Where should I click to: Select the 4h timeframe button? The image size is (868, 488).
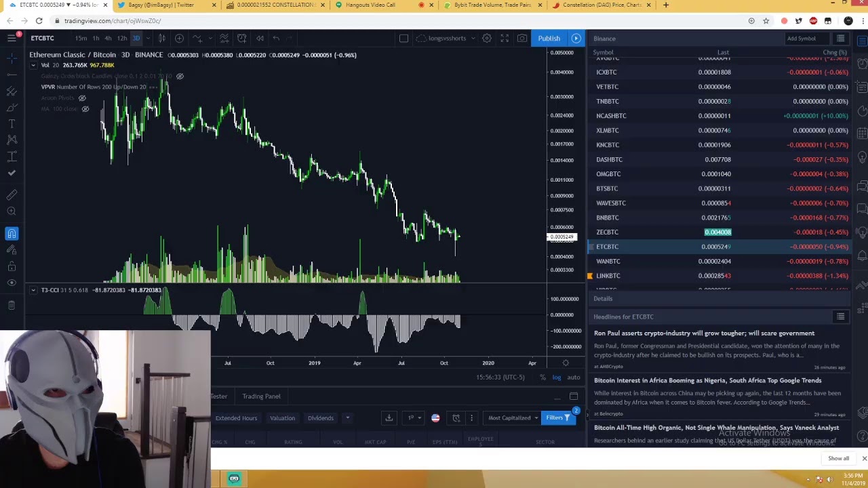(x=108, y=38)
